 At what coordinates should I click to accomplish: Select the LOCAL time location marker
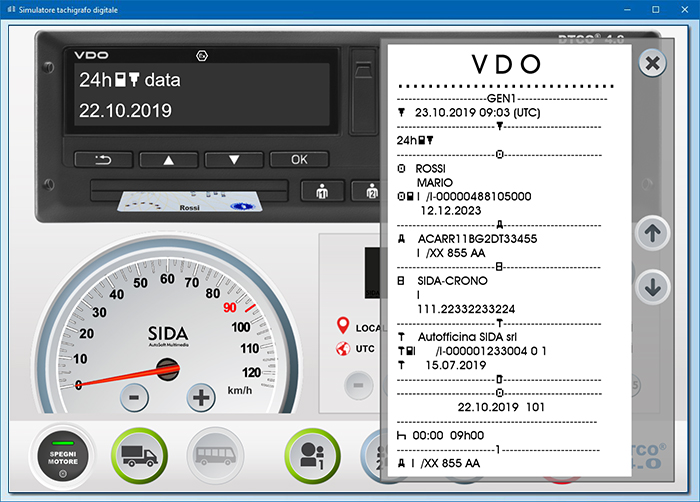(x=344, y=327)
